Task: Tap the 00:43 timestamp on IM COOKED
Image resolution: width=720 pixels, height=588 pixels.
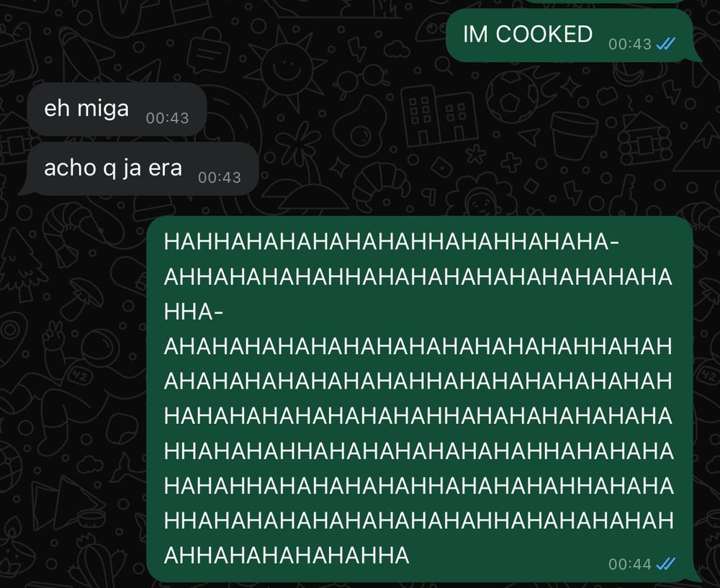Action: click(629, 44)
